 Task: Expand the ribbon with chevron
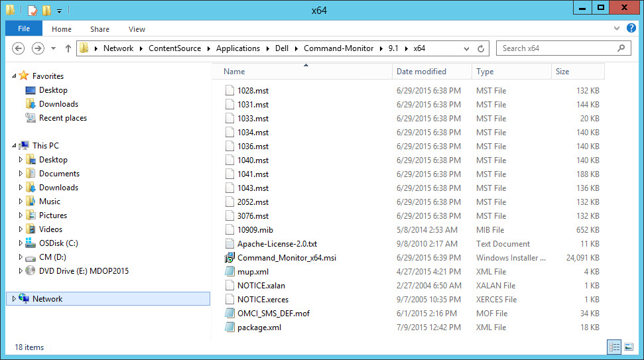[618, 29]
